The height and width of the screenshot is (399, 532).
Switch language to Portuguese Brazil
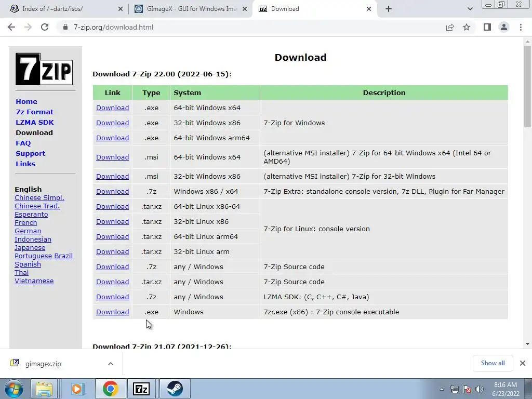(x=44, y=256)
